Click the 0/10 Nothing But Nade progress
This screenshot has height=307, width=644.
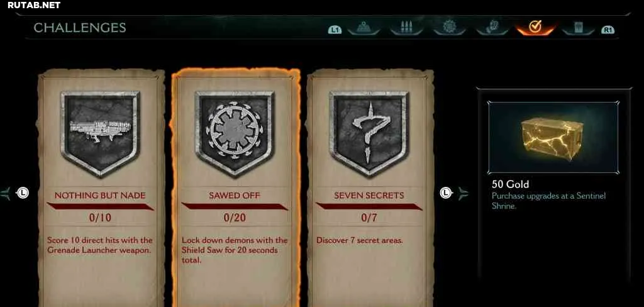[x=100, y=218]
